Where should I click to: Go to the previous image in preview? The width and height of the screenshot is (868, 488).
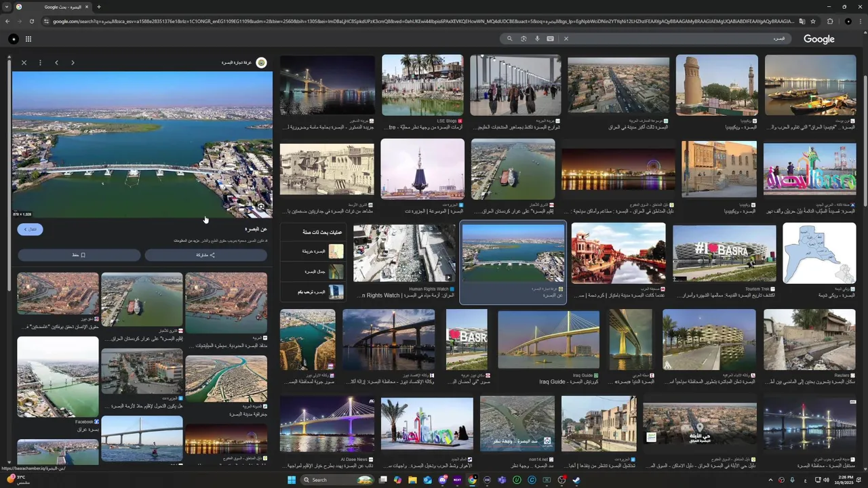click(x=56, y=62)
